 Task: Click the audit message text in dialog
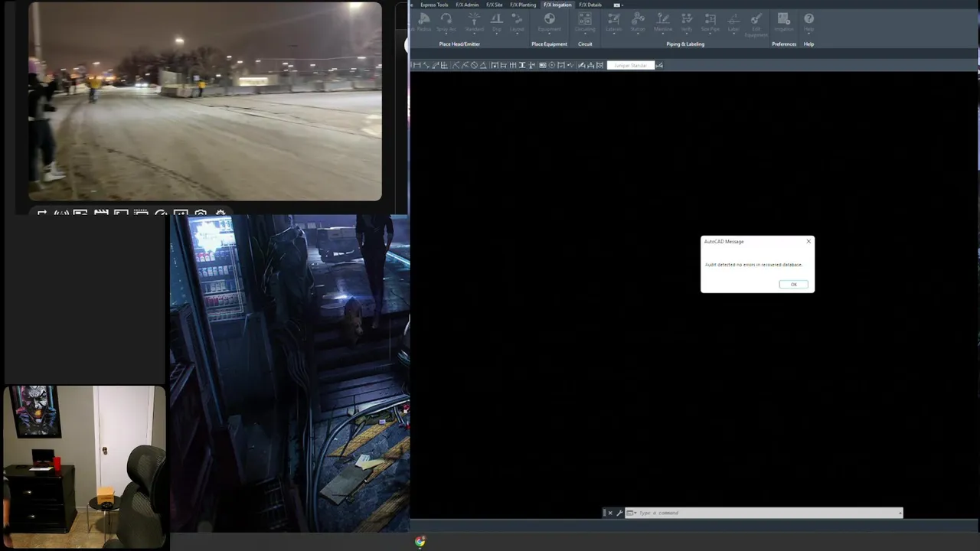[753, 265]
